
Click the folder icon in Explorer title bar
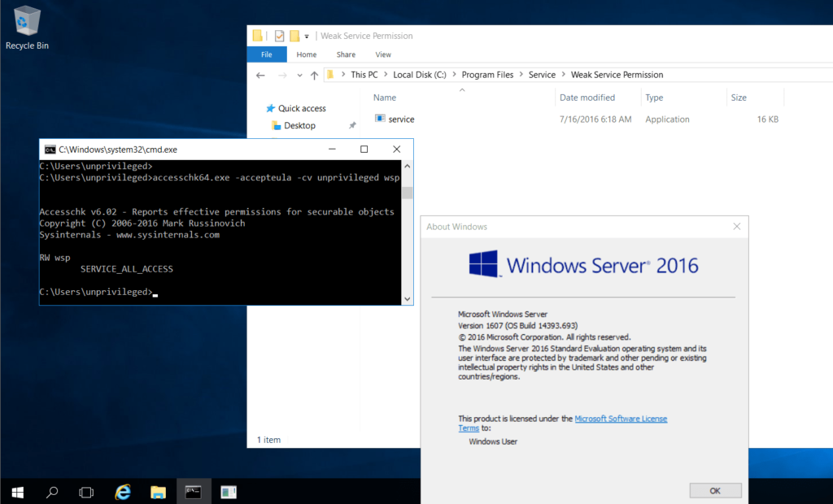258,36
